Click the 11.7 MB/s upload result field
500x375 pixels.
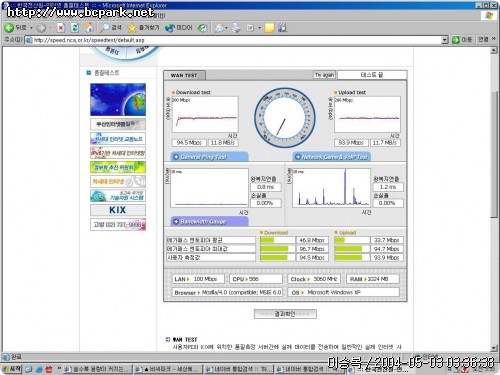tap(385, 143)
